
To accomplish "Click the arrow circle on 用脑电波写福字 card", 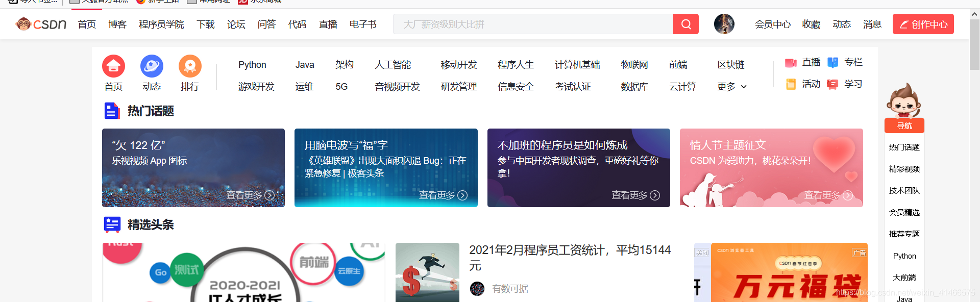I will point(462,195).
